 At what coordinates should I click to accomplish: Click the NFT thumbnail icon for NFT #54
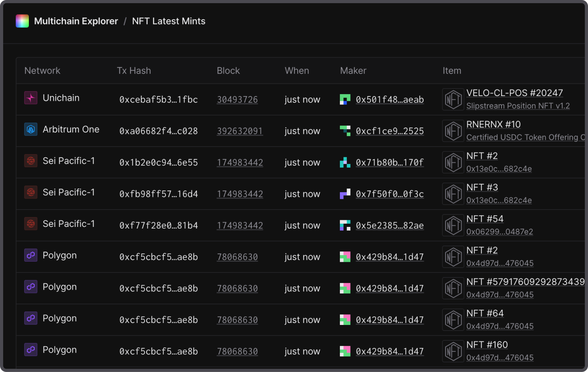coord(453,225)
